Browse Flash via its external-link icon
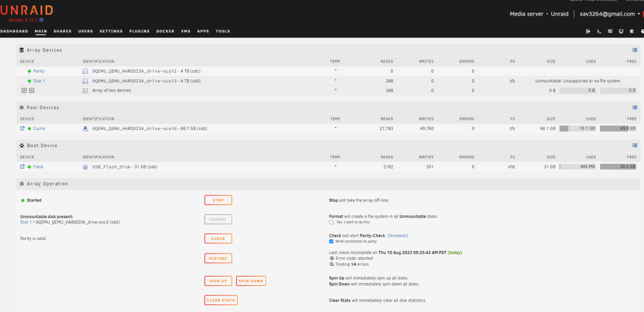The height and width of the screenshot is (312, 644). point(22,167)
